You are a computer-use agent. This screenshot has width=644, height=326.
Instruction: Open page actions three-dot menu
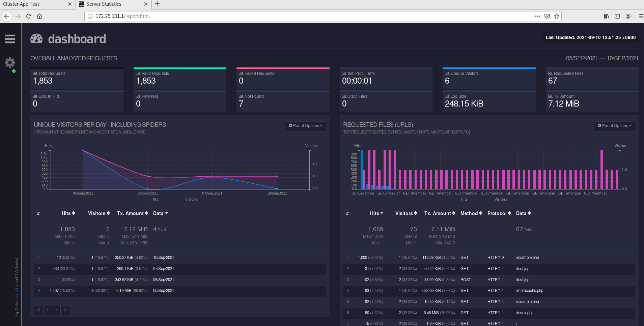tap(538, 16)
